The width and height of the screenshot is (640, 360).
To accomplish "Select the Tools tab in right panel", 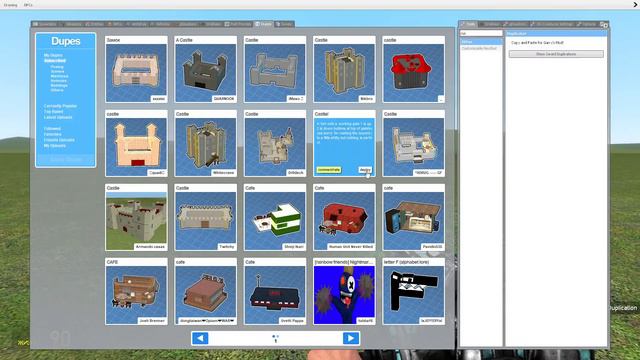I will 468,24.
